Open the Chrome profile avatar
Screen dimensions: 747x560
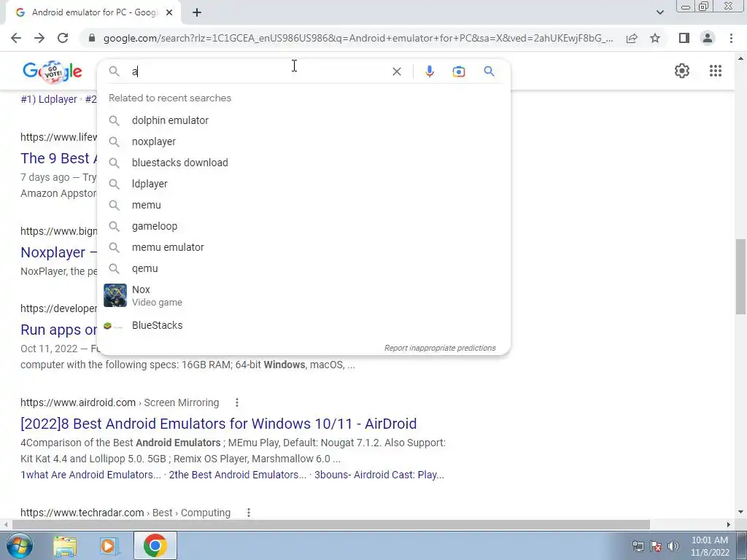coord(708,38)
